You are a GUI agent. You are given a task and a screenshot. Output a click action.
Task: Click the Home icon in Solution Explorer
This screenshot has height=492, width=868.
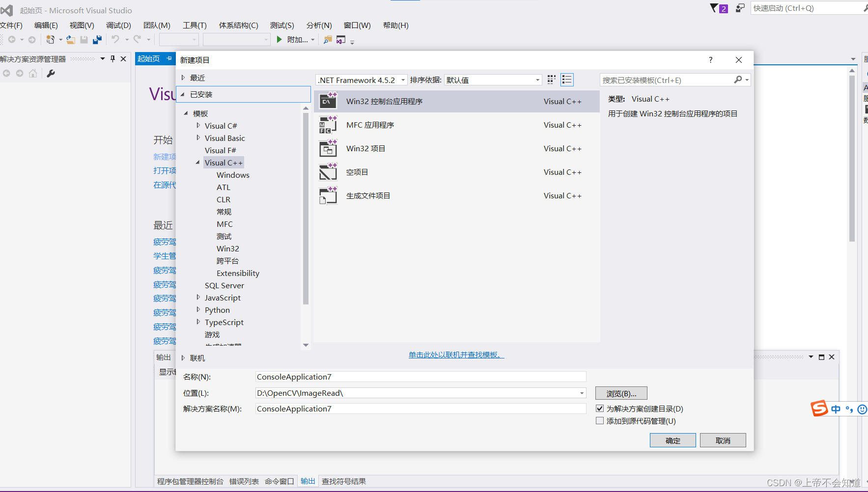coord(33,73)
